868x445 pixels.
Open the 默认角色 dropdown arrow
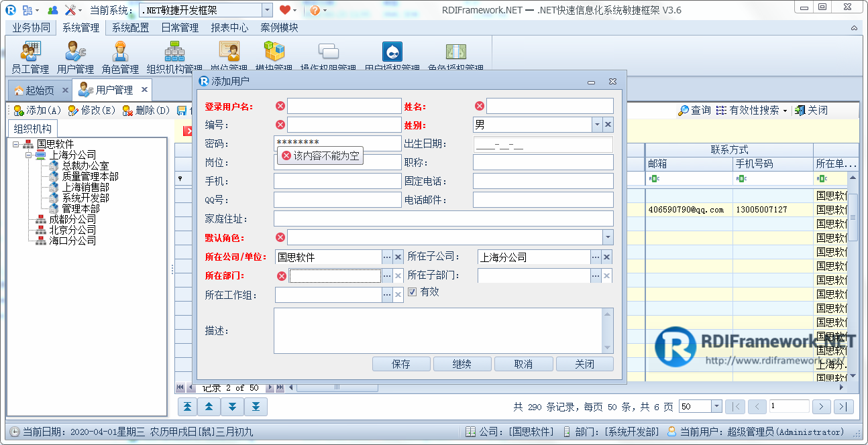coord(608,237)
